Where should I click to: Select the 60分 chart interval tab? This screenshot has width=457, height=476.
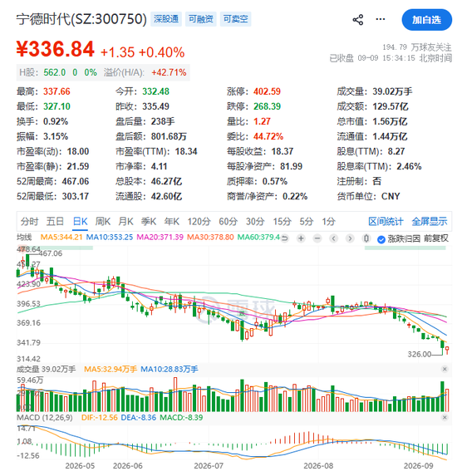point(228,222)
